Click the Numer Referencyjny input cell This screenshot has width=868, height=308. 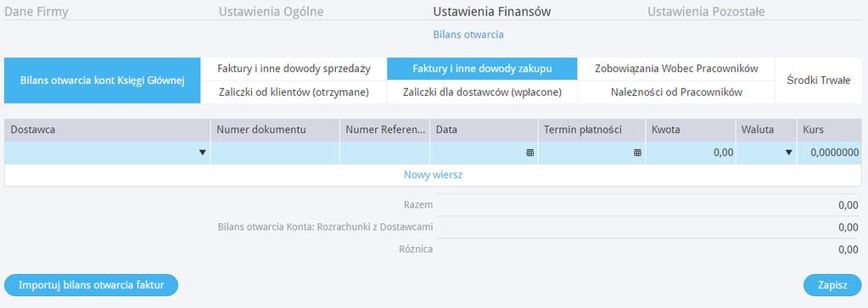384,153
